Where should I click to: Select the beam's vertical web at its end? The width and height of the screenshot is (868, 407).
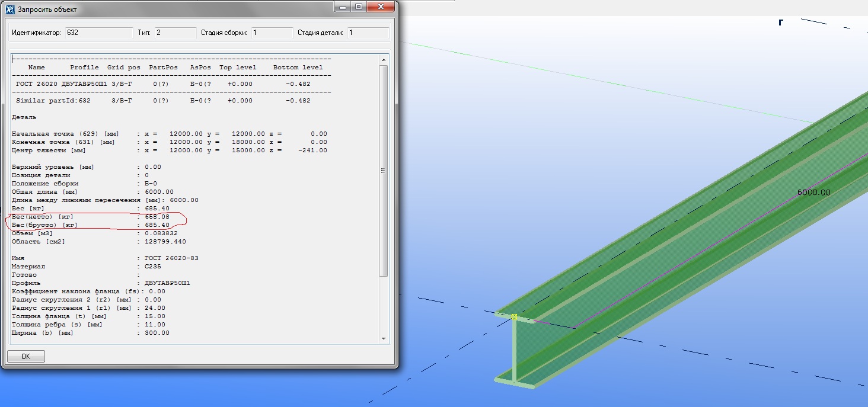pos(514,350)
